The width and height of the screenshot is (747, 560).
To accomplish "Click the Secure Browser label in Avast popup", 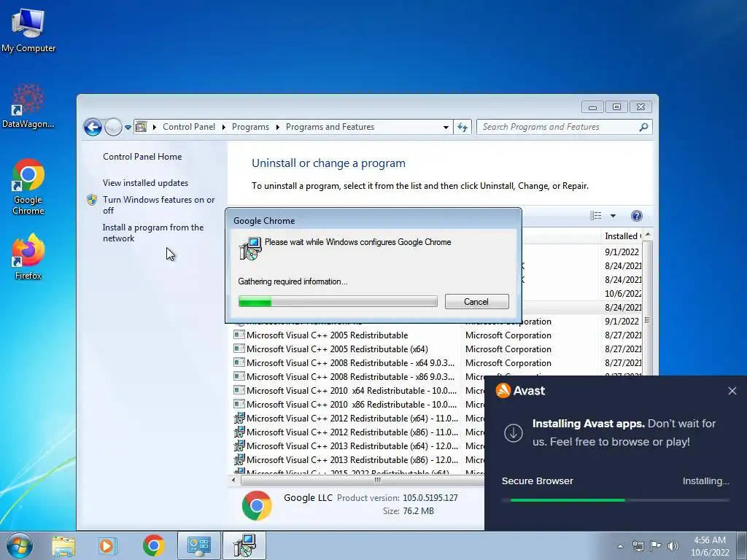I will pyautogui.click(x=538, y=481).
